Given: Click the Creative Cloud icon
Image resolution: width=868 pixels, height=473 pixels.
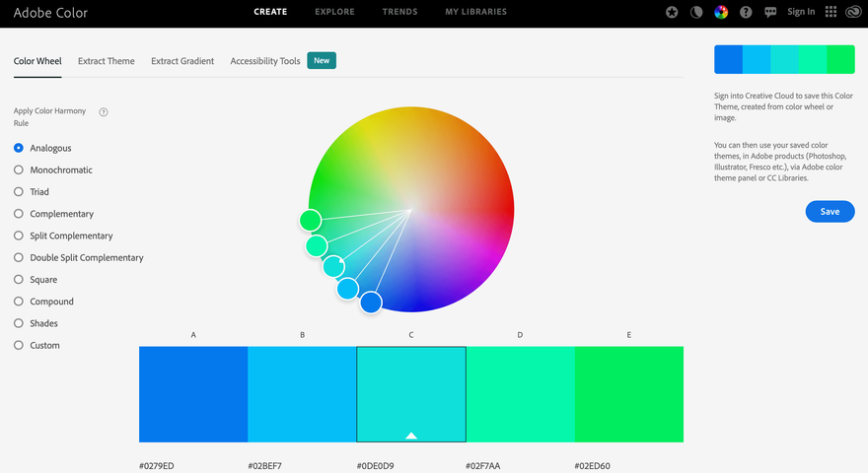Looking at the screenshot, I should tap(853, 12).
